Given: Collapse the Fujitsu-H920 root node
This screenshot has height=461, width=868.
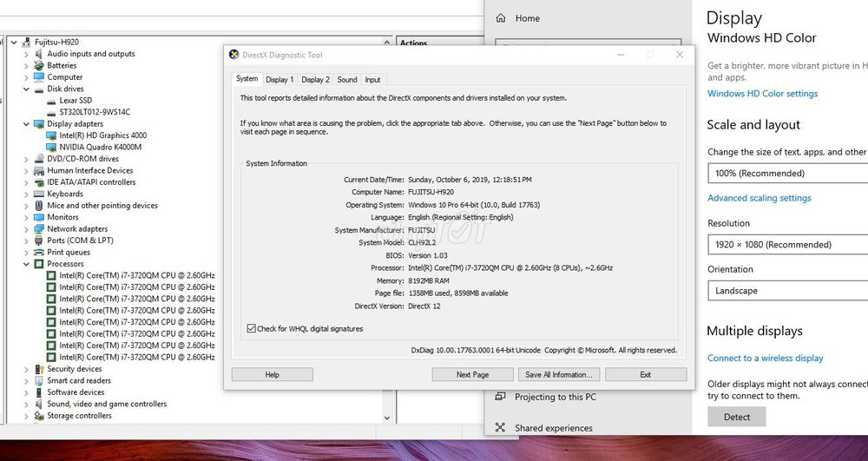Looking at the screenshot, I should click(14, 42).
